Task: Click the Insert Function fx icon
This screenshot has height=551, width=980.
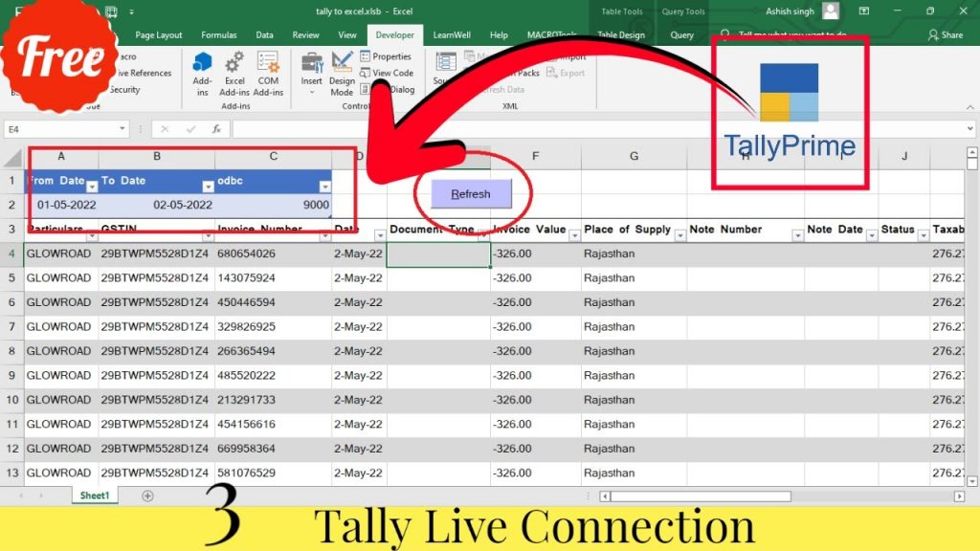Action: click(x=216, y=129)
